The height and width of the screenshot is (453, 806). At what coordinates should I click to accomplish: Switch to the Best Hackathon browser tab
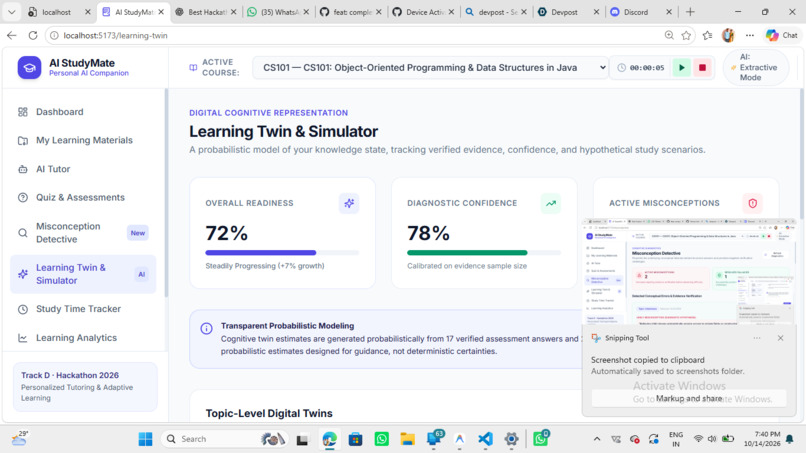[x=206, y=12]
